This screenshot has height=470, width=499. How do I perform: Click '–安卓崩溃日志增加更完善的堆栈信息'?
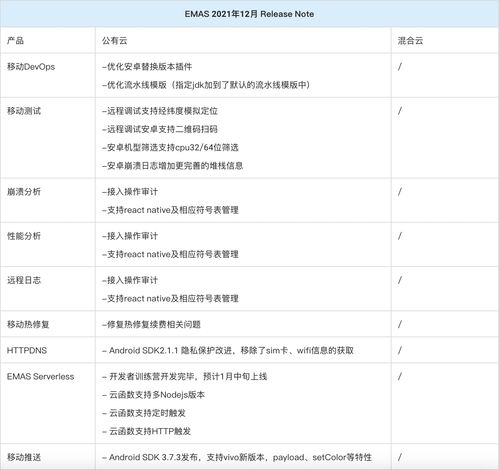tap(173, 166)
